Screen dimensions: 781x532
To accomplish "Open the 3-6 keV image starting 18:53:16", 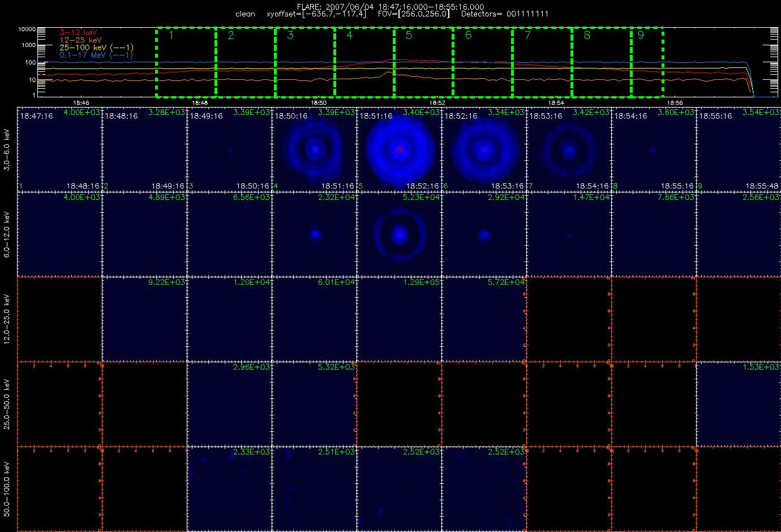I will [x=569, y=149].
